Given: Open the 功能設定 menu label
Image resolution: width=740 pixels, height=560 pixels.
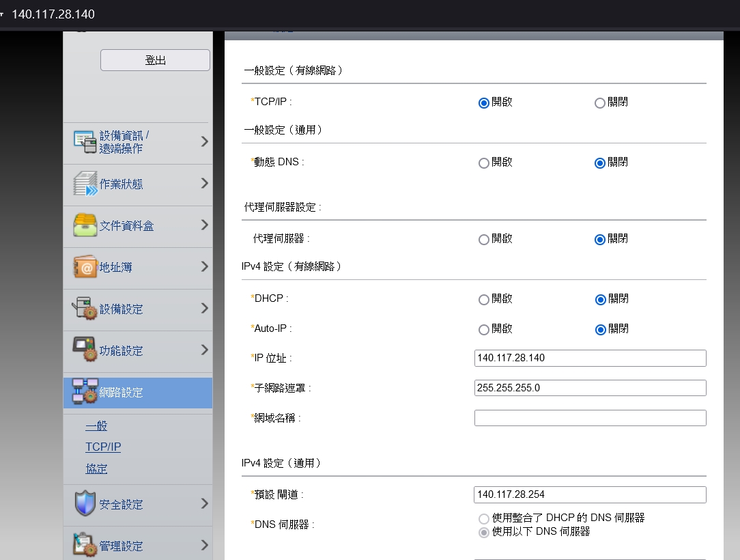Looking at the screenshot, I should point(121,350).
